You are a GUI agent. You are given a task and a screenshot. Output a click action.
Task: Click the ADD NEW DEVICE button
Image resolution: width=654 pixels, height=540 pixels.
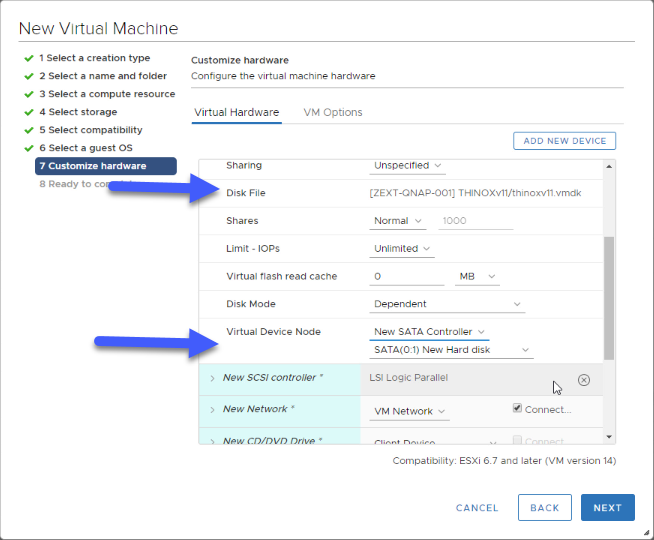tap(564, 141)
